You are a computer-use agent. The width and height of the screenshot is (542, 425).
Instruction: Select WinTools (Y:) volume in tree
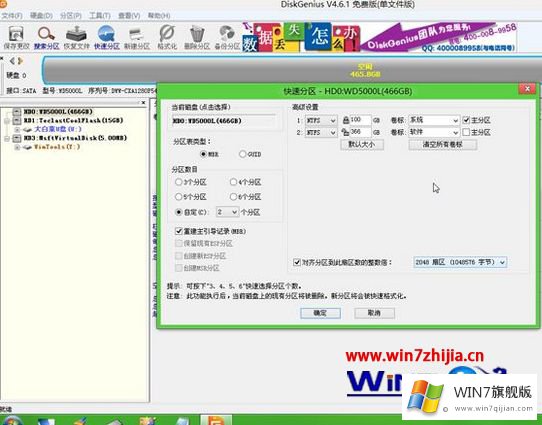57,147
